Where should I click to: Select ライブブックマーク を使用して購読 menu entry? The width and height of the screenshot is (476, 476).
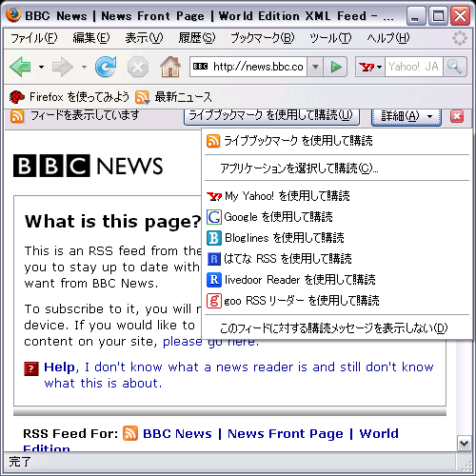(337, 141)
